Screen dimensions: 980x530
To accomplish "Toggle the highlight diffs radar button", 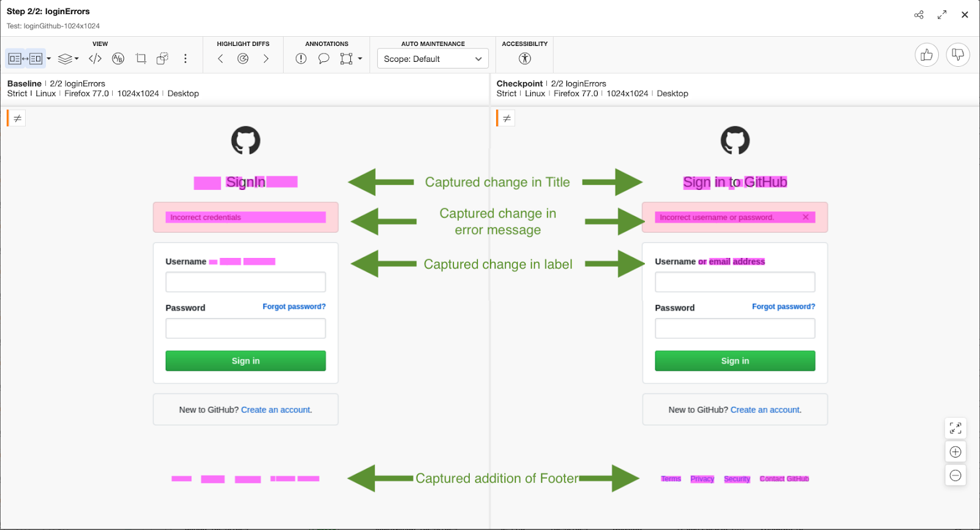I will pyautogui.click(x=243, y=59).
